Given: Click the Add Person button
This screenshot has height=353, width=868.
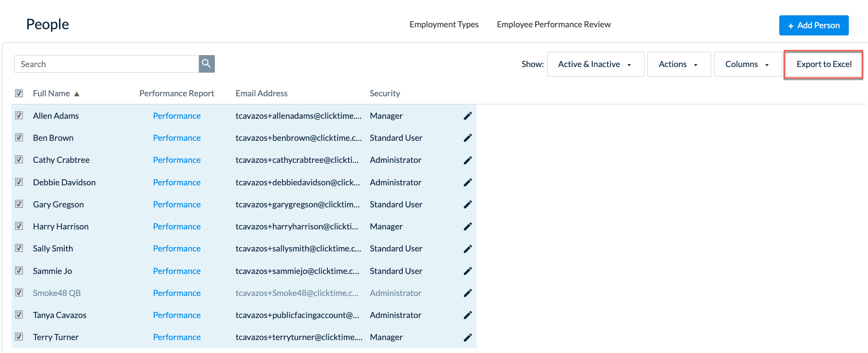Looking at the screenshot, I should 814,25.
